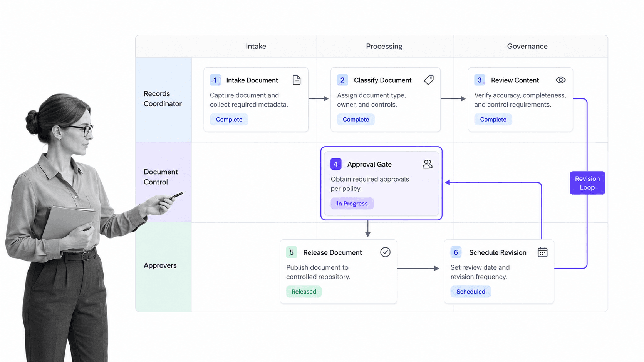Select the step 4 number badge
Viewport: 644px width, 362px height.
(x=336, y=164)
